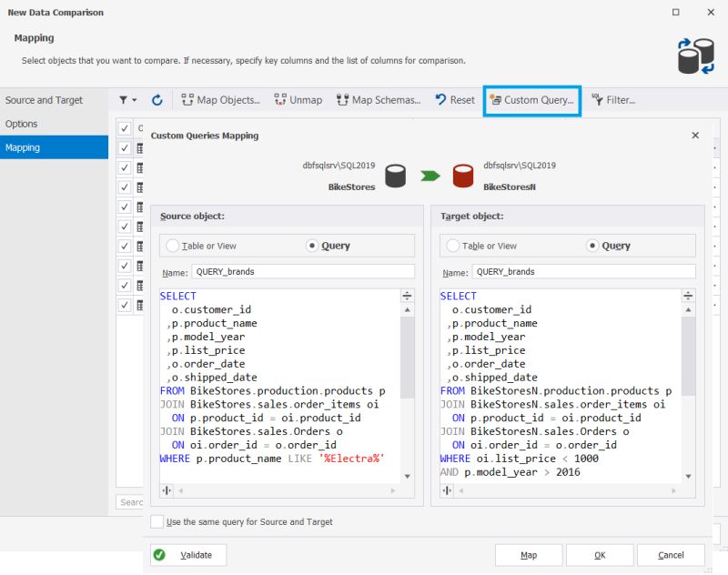Screen dimensions: 728x575
Task: Open the filter funnel dropdown in toolbar
Action: click(127, 100)
